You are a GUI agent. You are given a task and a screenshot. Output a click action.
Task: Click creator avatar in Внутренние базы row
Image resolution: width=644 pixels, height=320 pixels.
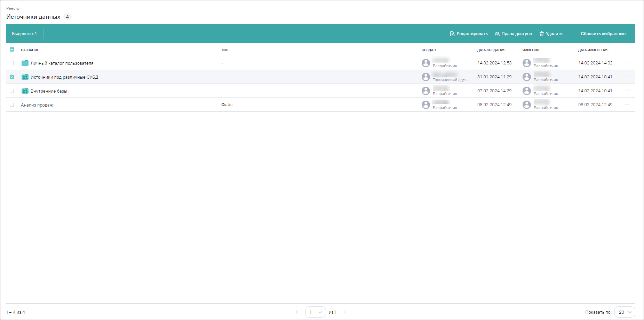pyautogui.click(x=426, y=91)
